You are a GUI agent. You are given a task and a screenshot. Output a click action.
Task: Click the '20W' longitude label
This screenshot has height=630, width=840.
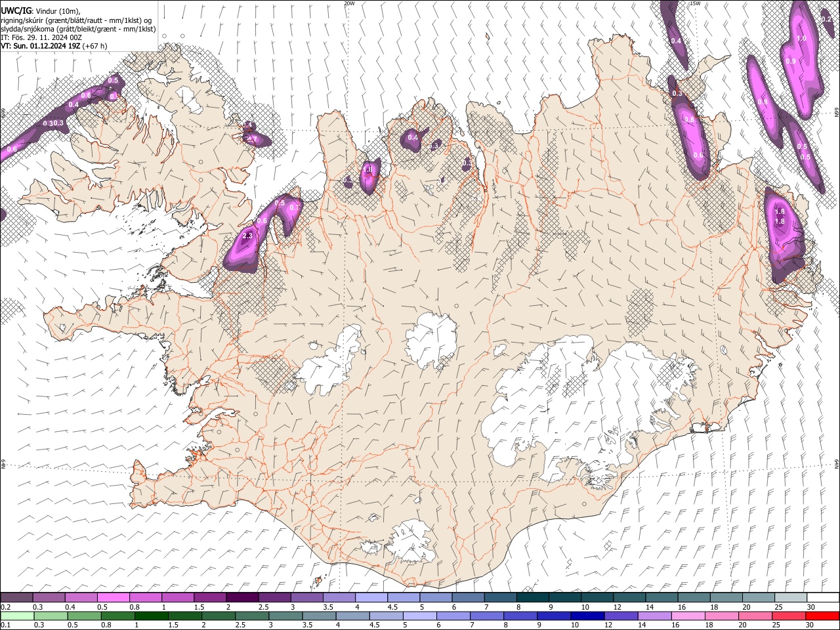tap(349, 3)
